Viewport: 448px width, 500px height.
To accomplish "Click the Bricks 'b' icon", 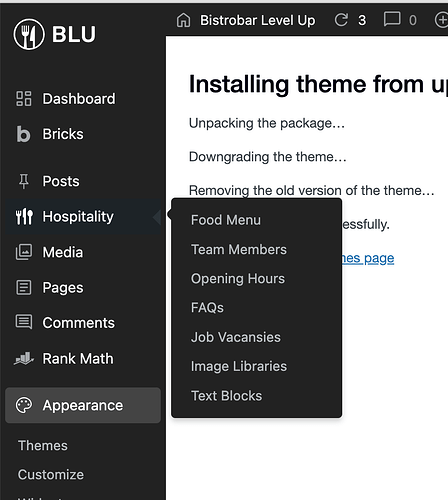I will point(23,134).
